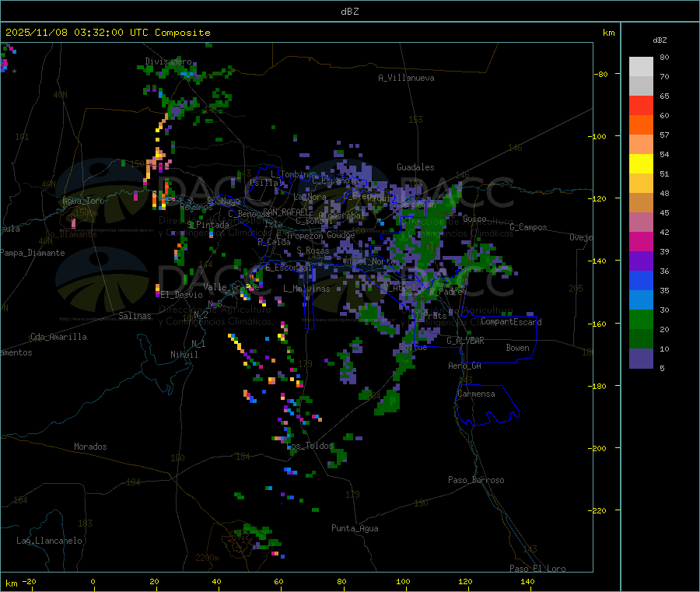Click the Pampa_Diamante map label

[x=32, y=253]
